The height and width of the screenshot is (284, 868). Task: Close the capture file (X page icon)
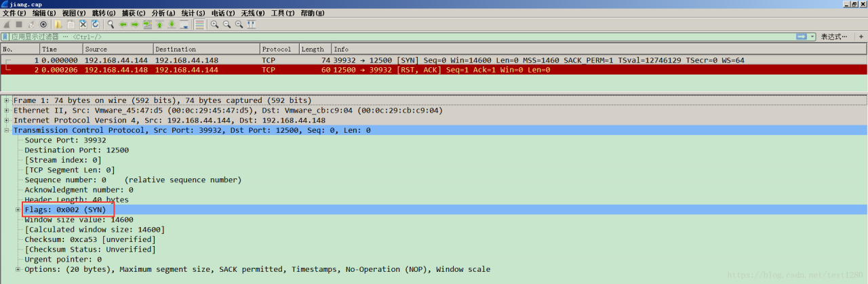pos(83,24)
